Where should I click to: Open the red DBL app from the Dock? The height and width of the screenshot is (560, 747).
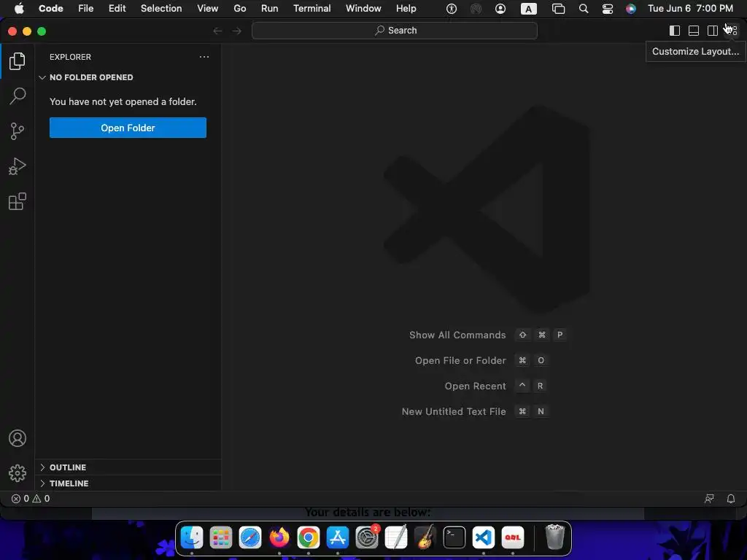[x=513, y=537]
